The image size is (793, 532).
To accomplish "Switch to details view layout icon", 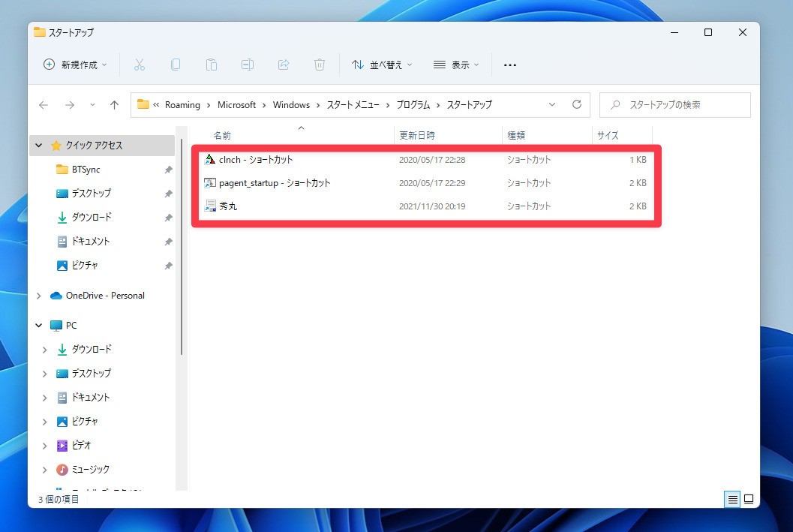I will [731, 499].
